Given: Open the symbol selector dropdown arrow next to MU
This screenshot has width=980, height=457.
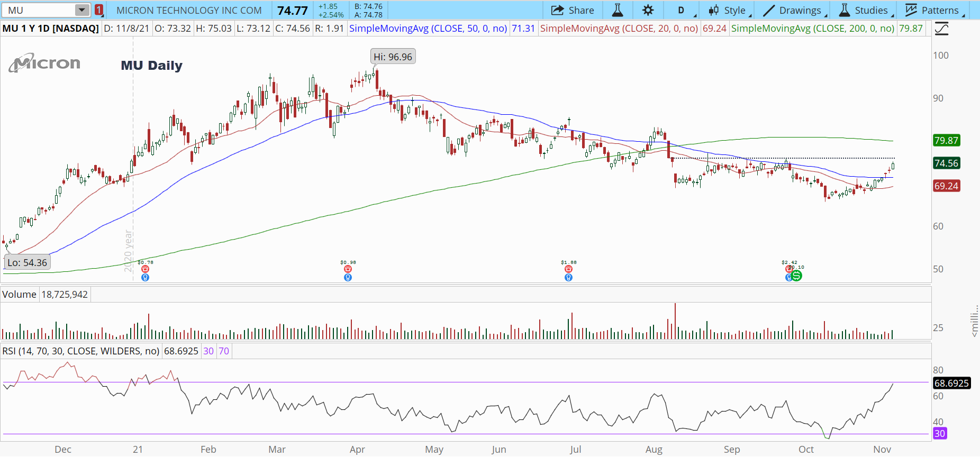Looking at the screenshot, I should tap(81, 10).
